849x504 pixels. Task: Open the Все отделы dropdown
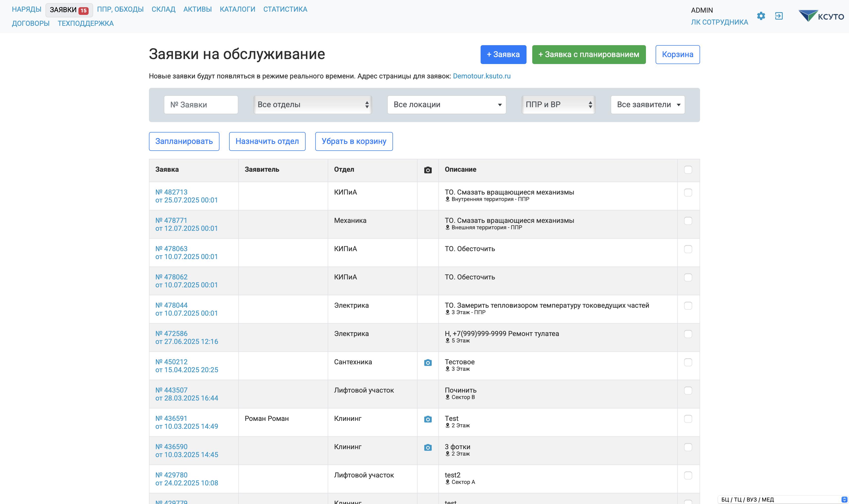[313, 105]
